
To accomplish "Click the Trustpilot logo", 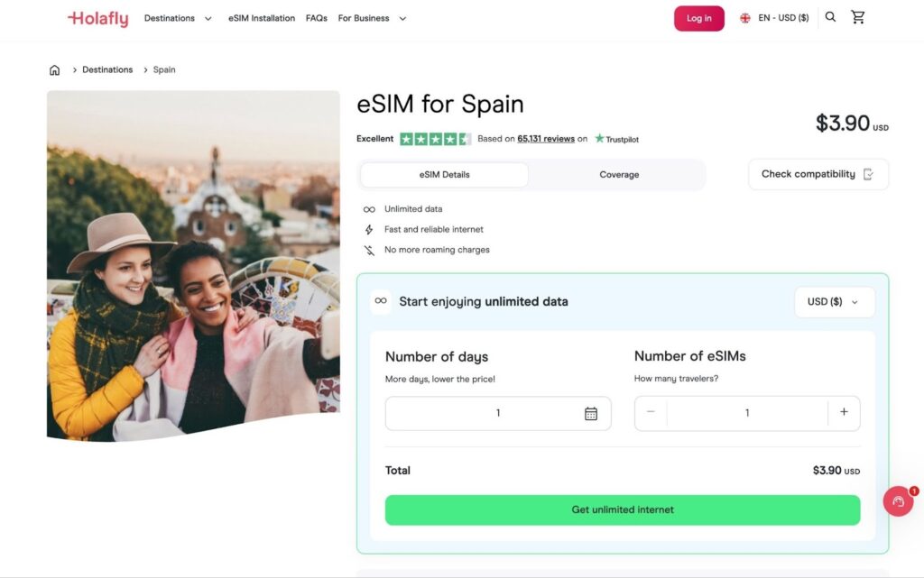I will click(x=617, y=139).
